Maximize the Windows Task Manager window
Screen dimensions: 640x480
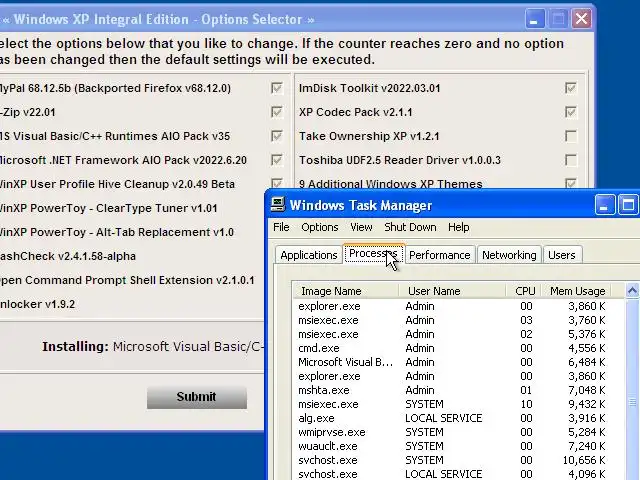point(628,205)
